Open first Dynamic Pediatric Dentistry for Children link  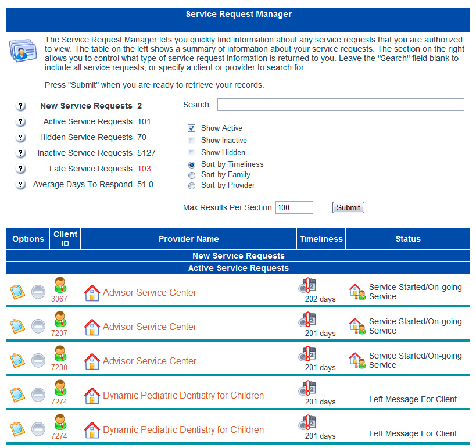point(183,396)
